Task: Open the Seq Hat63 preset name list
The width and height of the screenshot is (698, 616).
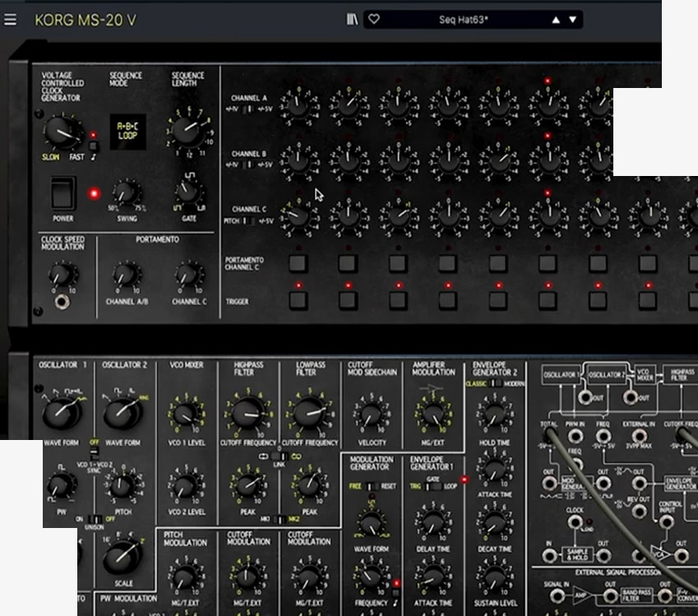Action: click(464, 20)
